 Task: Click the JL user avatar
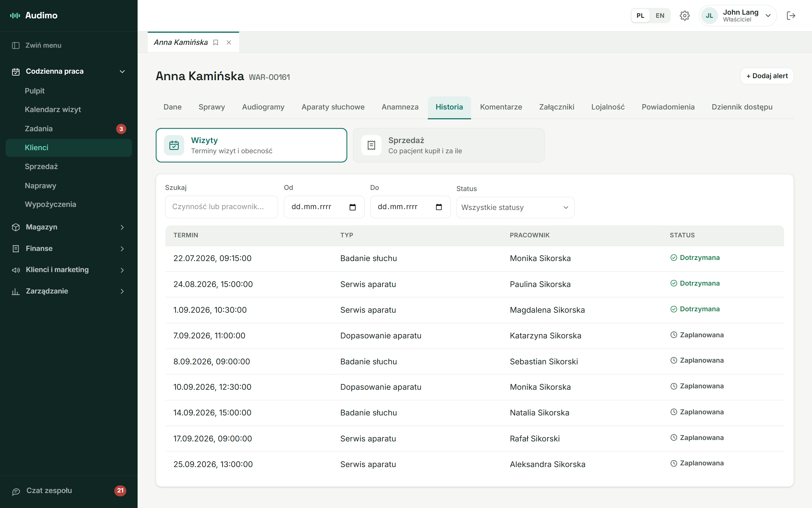(709, 16)
